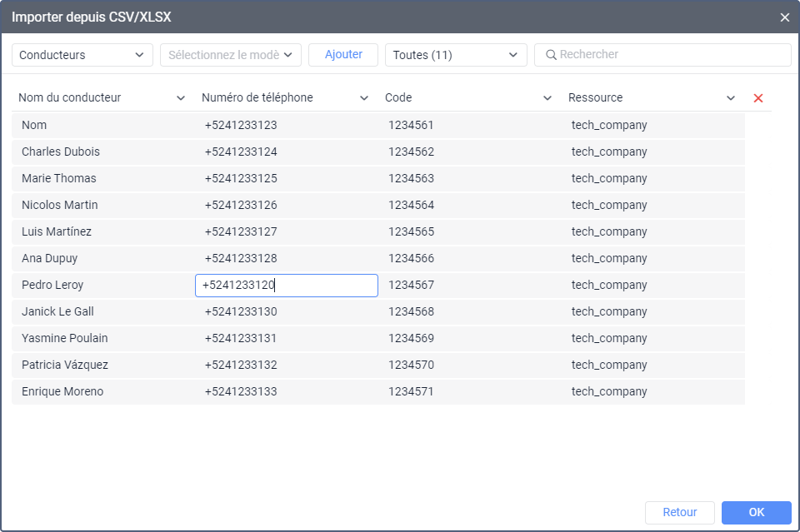Click code cell 1234564
800x532 pixels.
(411, 205)
